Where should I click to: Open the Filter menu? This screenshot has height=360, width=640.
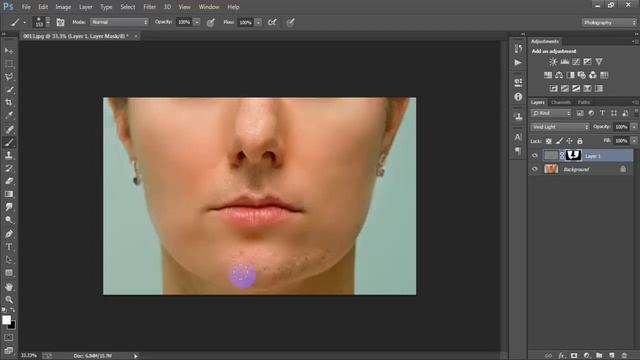pos(149,7)
